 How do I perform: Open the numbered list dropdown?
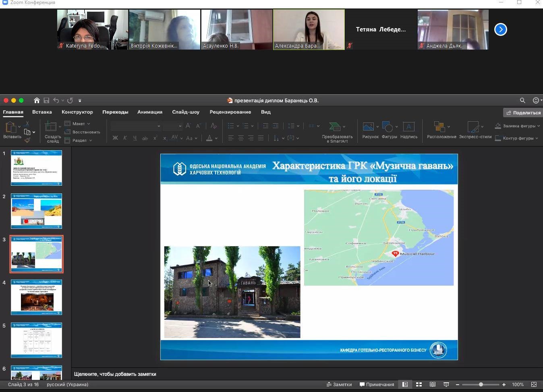(x=248, y=126)
